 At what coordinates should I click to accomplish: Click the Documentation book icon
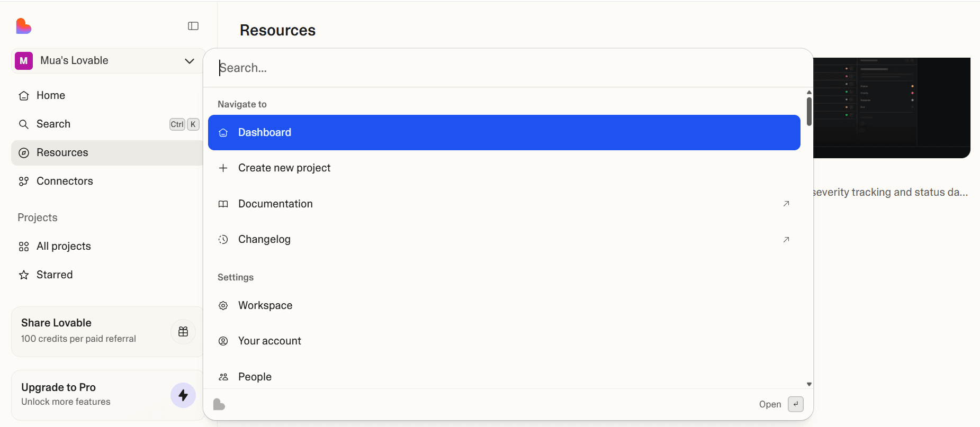point(223,204)
